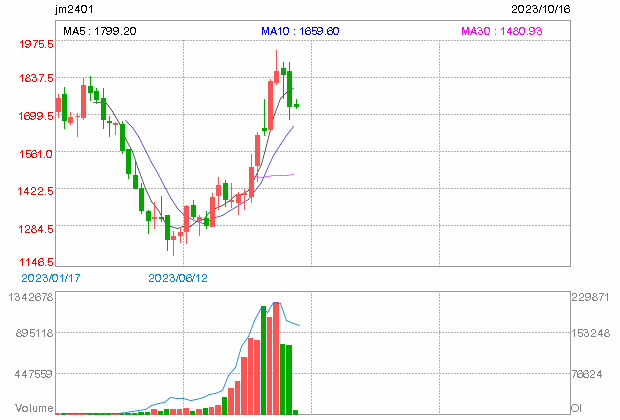
Task: Click the 447559 volume axis label
Action: [x=33, y=374]
